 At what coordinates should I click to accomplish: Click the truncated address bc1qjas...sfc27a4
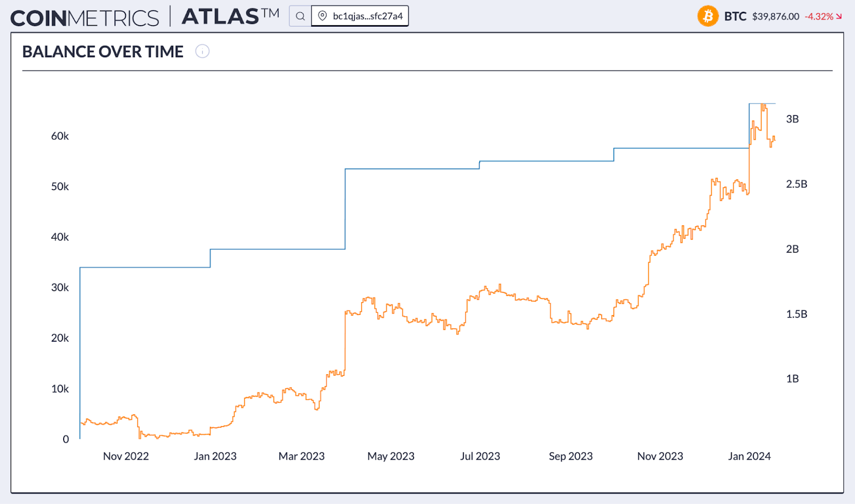coord(368,15)
